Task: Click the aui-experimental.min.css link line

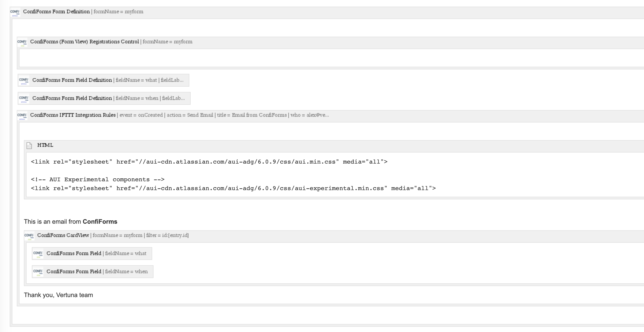Action: click(233, 188)
